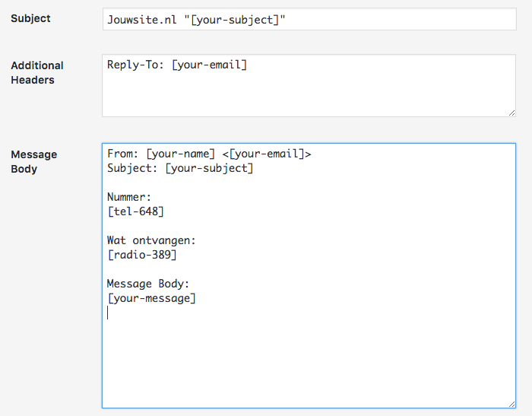Click the [your-message] tag line
532x416 pixels.
pos(151,298)
